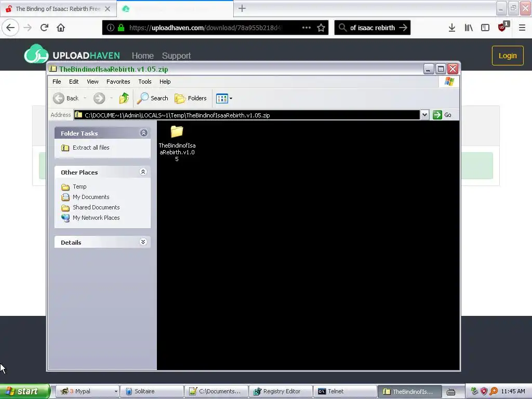Open My Network Places link

point(96,218)
